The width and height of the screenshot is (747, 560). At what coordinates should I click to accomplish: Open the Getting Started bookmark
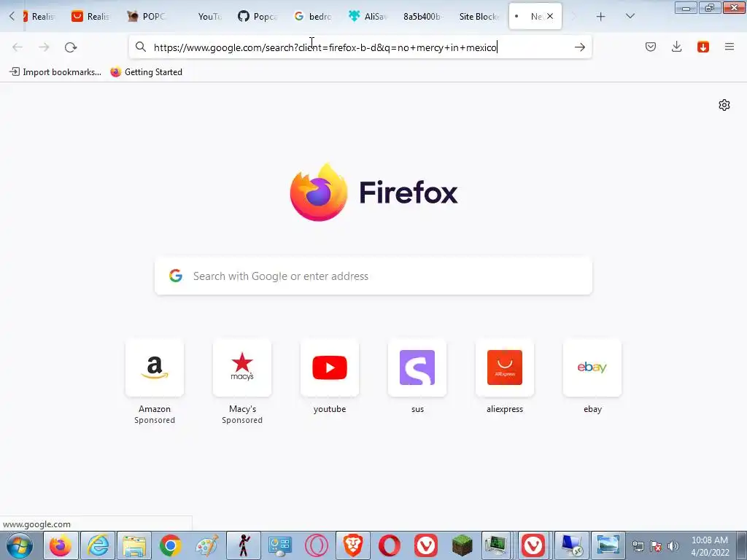click(146, 72)
